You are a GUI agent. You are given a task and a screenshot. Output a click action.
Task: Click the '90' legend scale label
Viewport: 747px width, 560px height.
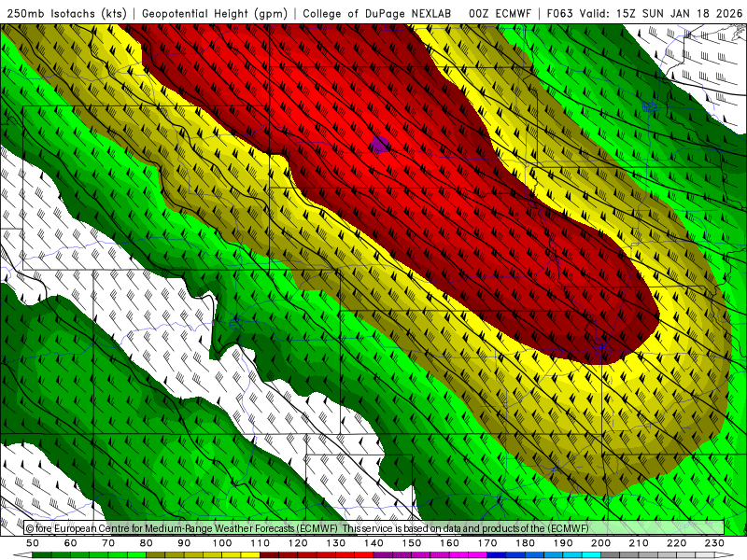coord(184,543)
